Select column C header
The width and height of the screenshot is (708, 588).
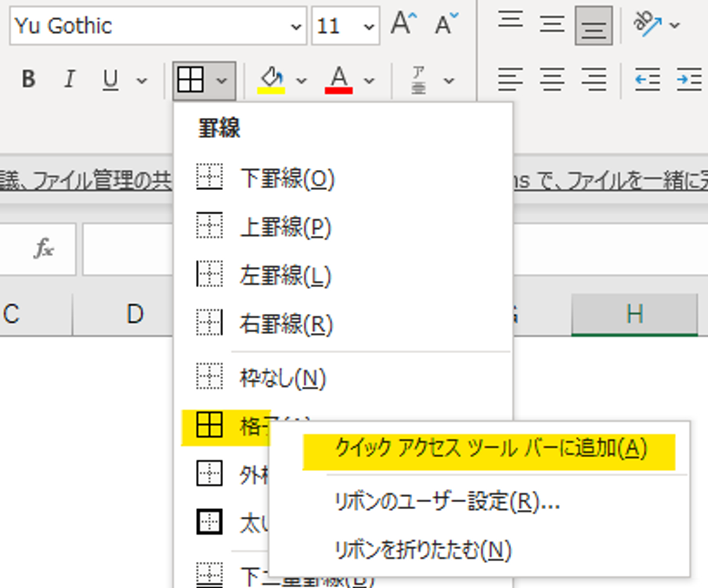coord(36,314)
